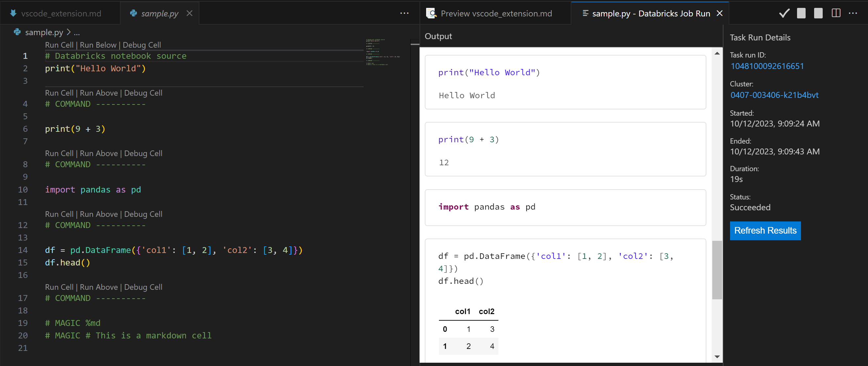
Task: Click the more actions ellipsis in the top-right toolbar
Action: click(854, 13)
